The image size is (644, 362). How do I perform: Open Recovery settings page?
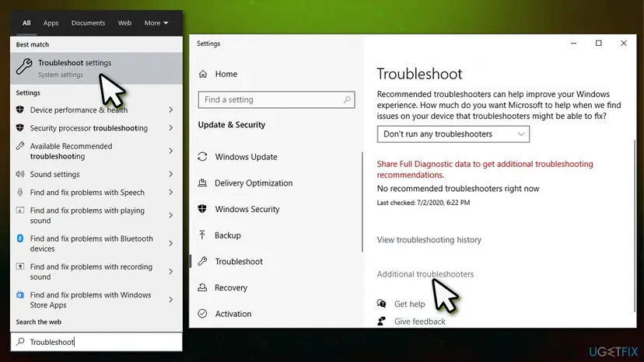tap(231, 287)
